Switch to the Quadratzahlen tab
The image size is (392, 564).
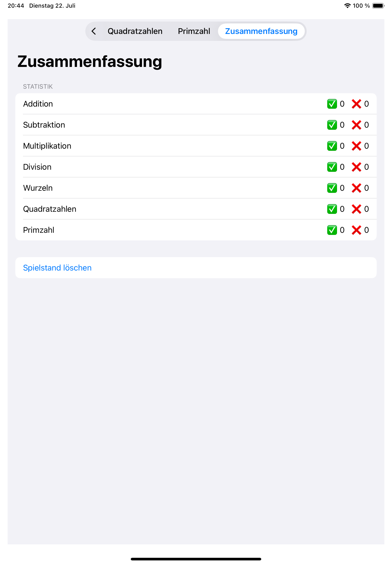click(x=135, y=31)
